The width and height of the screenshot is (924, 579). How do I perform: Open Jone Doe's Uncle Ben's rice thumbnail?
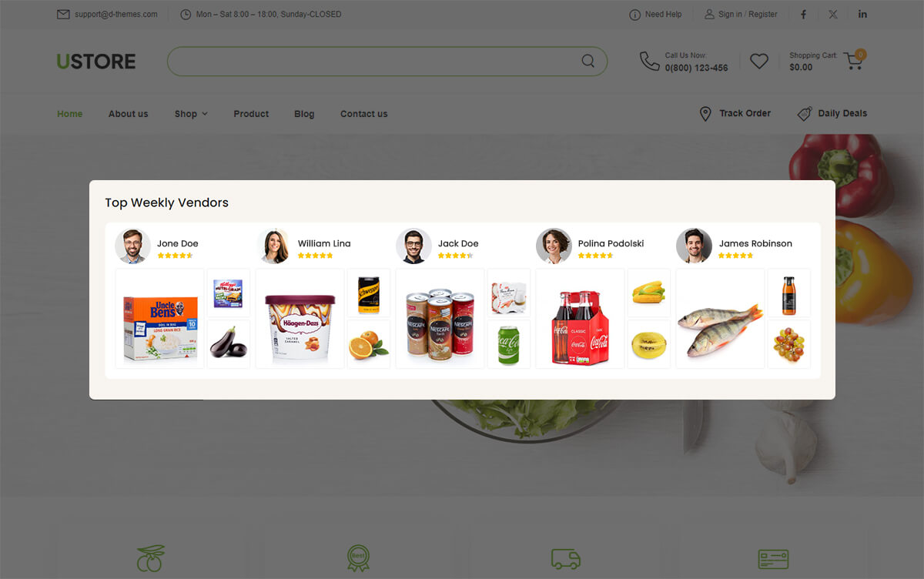click(x=159, y=318)
